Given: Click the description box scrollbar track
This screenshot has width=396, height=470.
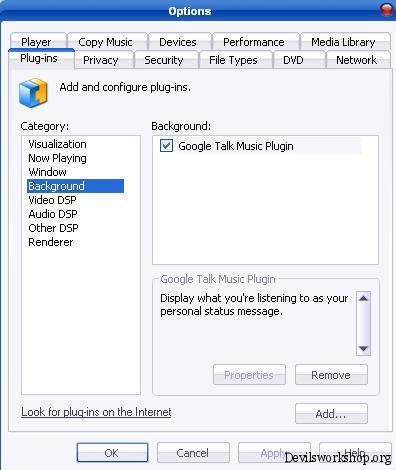Looking at the screenshot, I should tap(363, 324).
